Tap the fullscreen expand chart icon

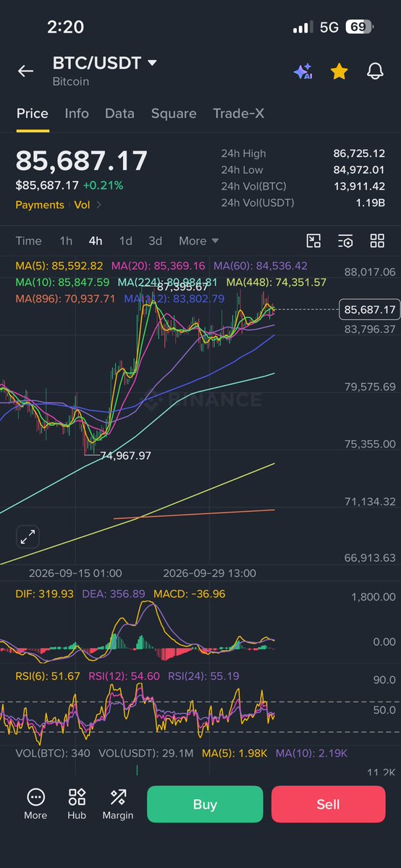click(28, 537)
